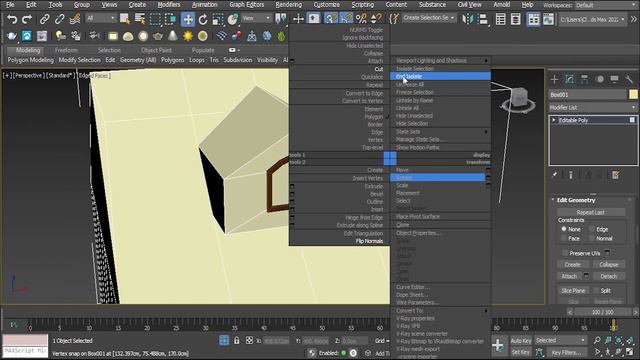640x360 pixels.
Task: Click the Unlink Selection icon
Action: (x=60, y=19)
